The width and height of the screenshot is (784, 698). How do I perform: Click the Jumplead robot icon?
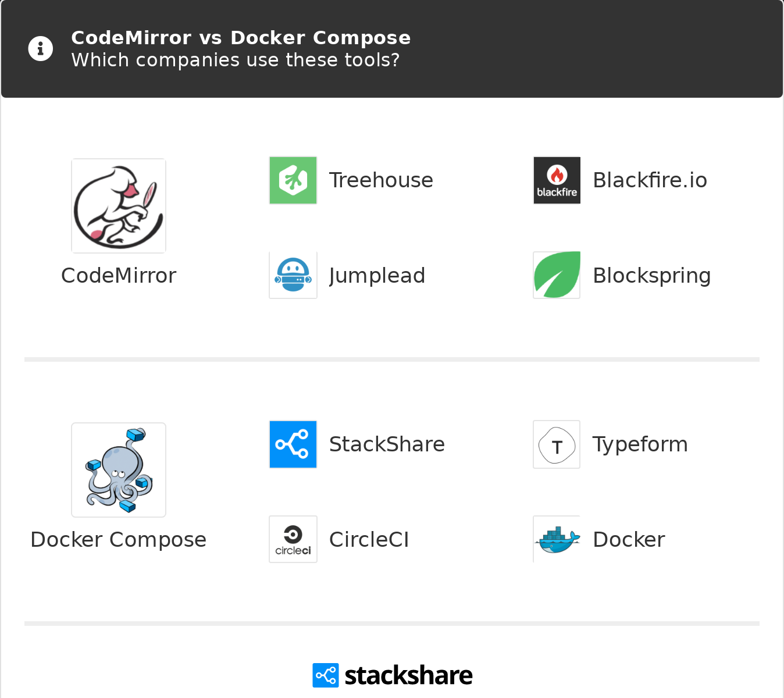tap(293, 275)
